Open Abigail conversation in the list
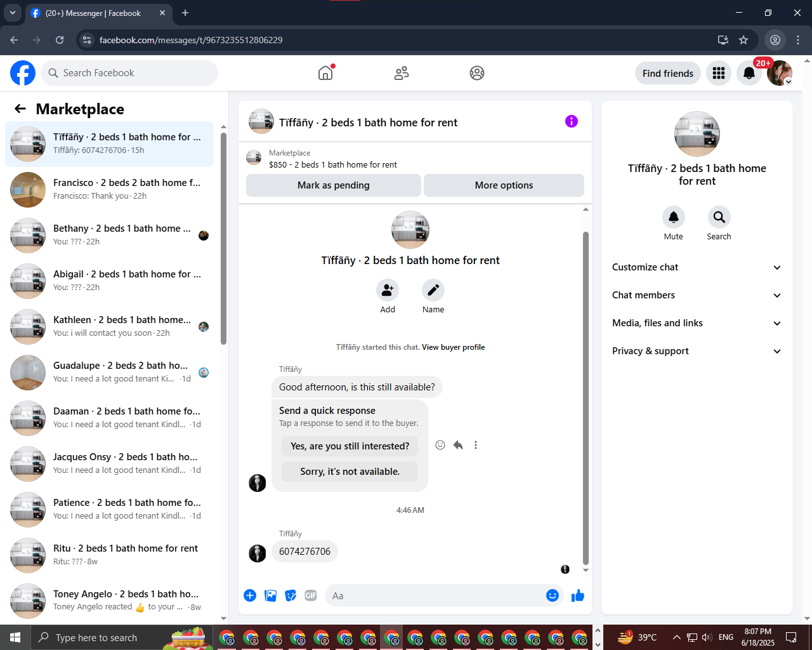This screenshot has height=650, width=812. pos(110,281)
